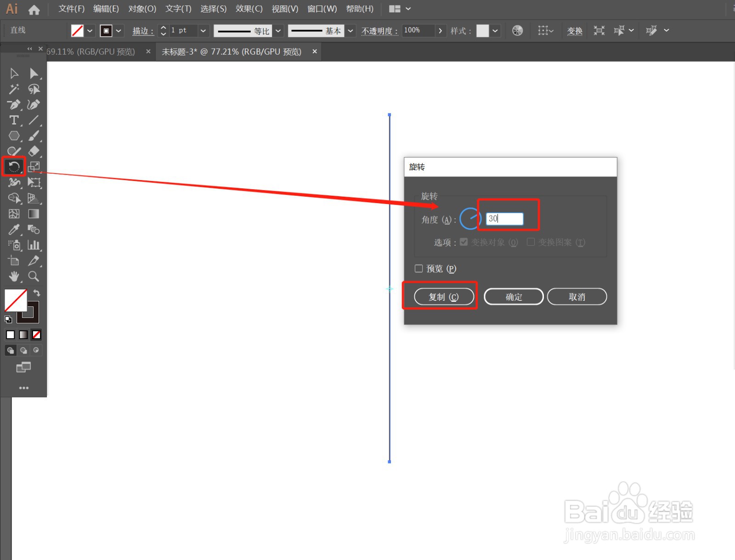735x560 pixels.
Task: Select the Paintbrush tool
Action: click(x=34, y=136)
